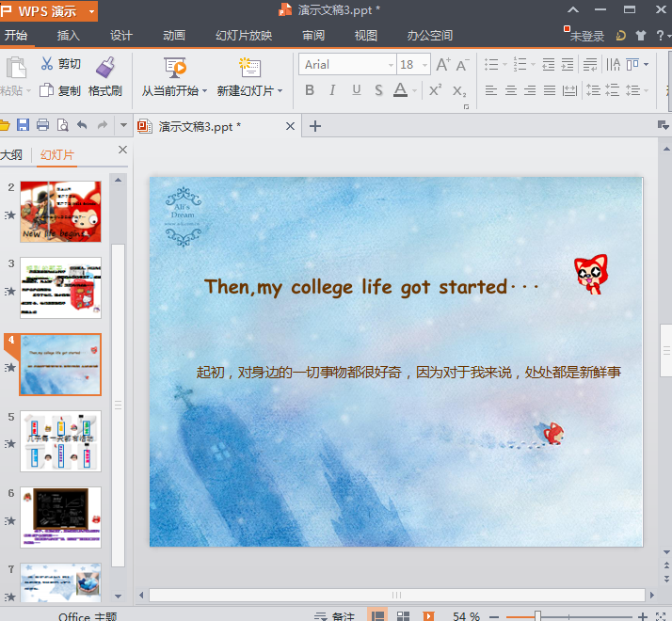Close the 演示文稿3.ppt document tab
Screen dimensions: 672x621
tap(290, 126)
